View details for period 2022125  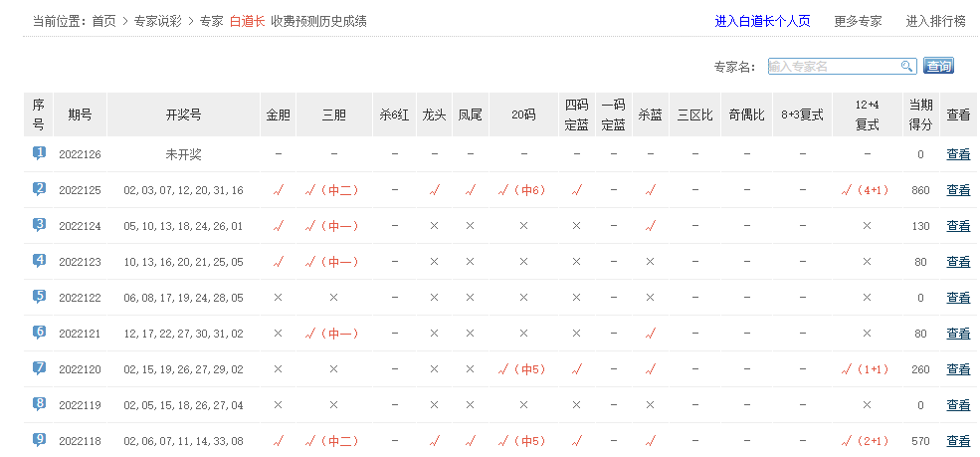click(958, 190)
